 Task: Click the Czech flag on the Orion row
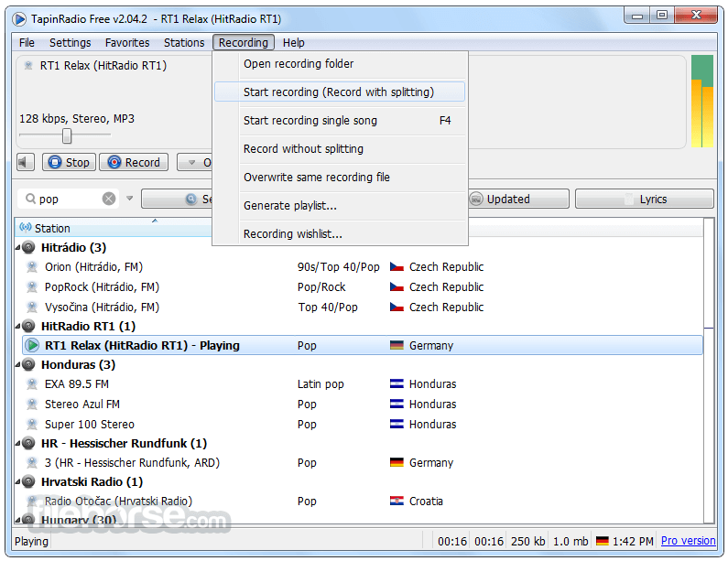click(x=397, y=267)
